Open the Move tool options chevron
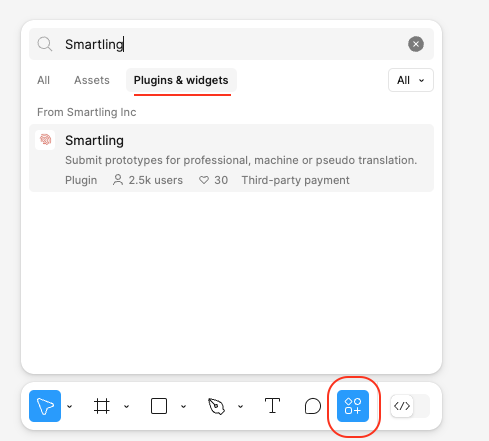 pos(70,406)
